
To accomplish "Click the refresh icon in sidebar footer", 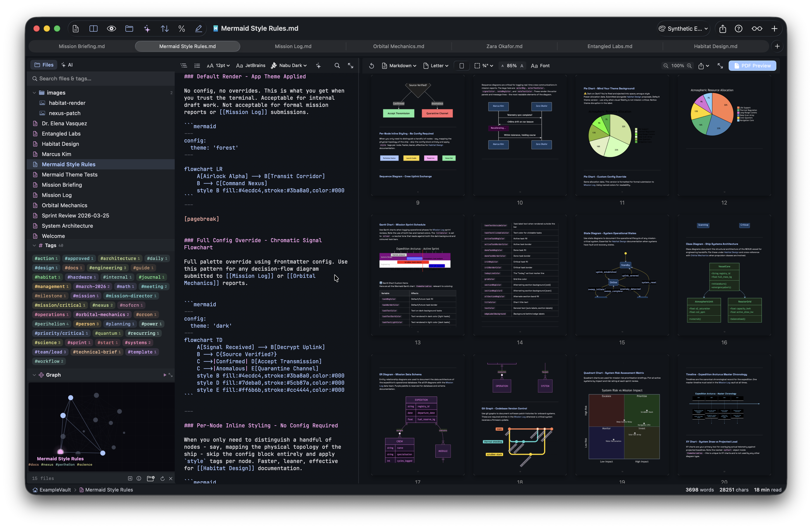I will 162,479.
